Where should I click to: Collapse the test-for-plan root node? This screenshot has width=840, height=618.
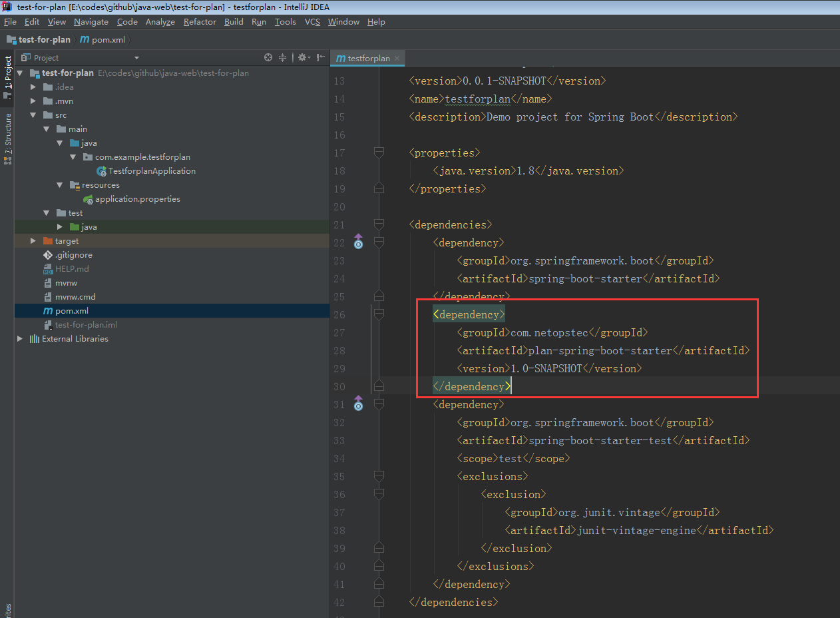coord(21,73)
